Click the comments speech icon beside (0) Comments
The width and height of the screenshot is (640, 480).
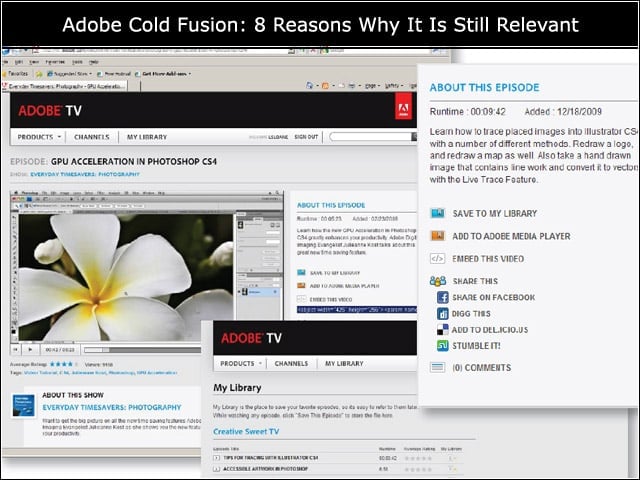coord(438,367)
